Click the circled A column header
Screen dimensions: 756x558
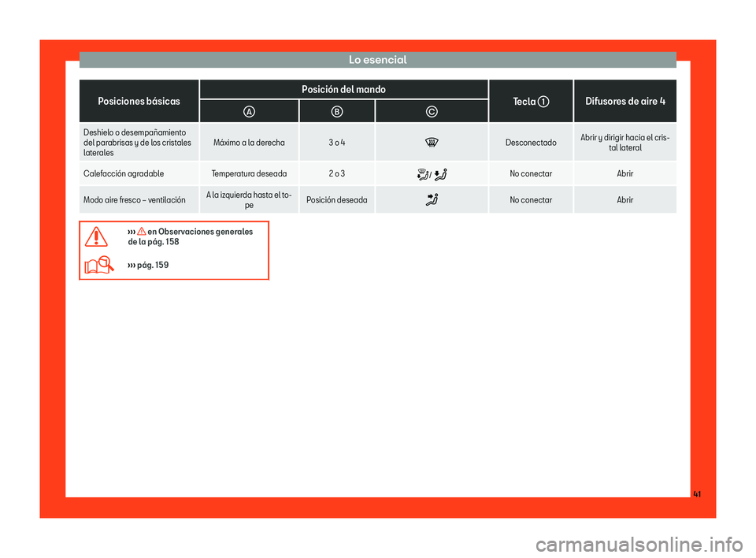(249, 112)
